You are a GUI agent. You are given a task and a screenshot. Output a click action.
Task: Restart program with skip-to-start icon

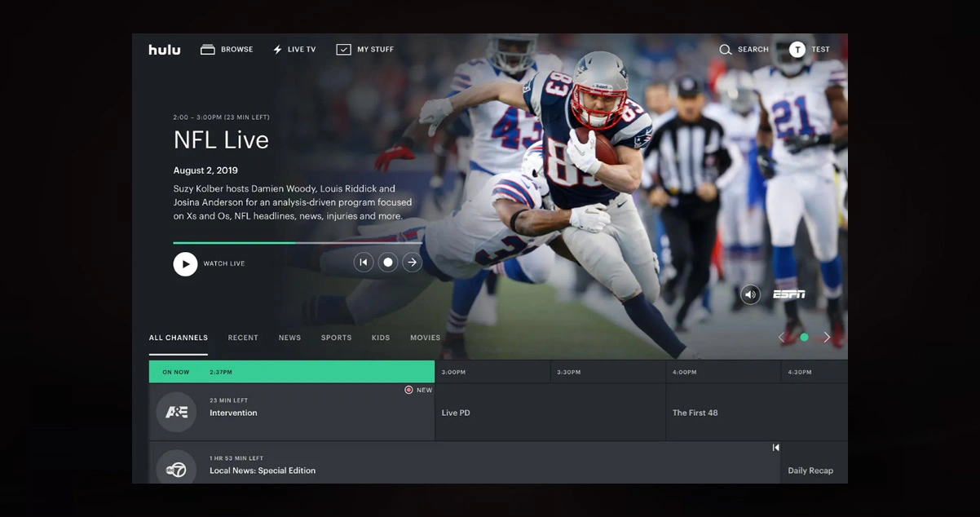(364, 263)
